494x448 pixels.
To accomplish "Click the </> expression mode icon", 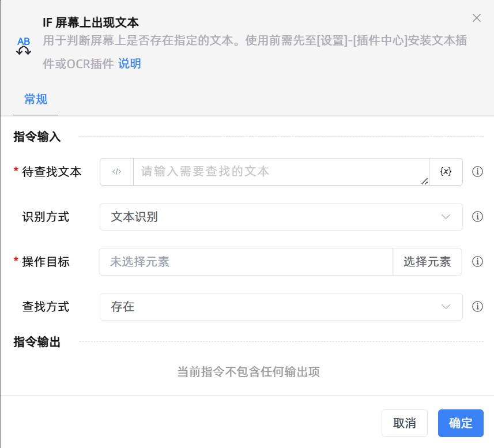I will pos(116,171).
